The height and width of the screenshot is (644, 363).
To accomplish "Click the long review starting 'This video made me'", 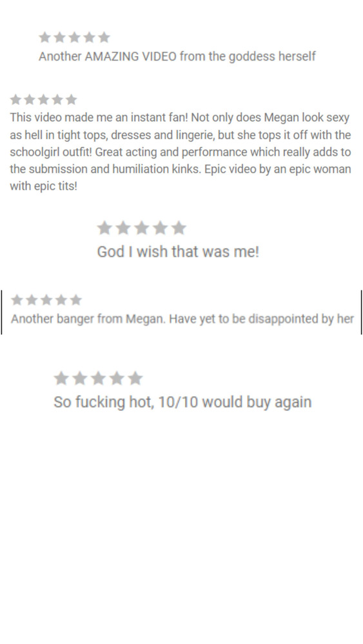I will tap(181, 151).
